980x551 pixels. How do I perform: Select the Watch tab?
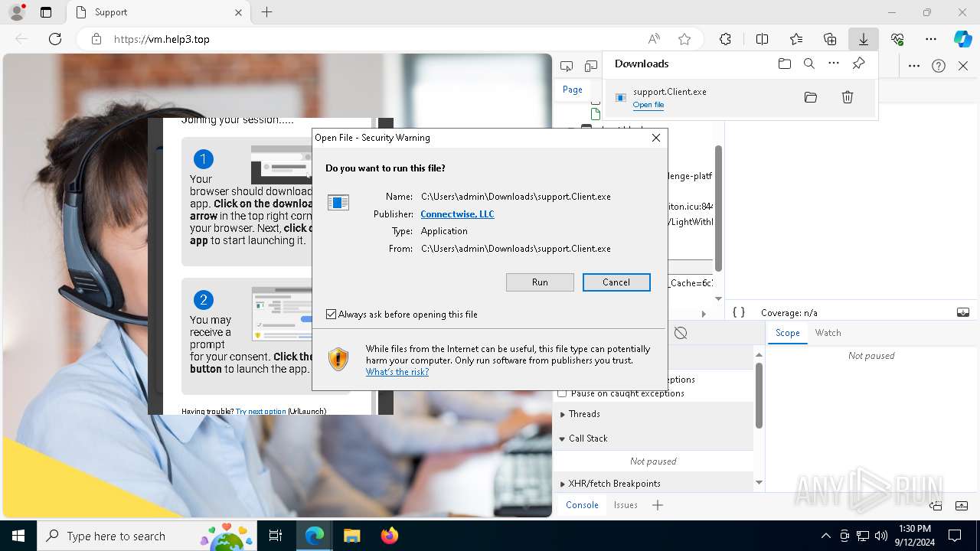[828, 333]
